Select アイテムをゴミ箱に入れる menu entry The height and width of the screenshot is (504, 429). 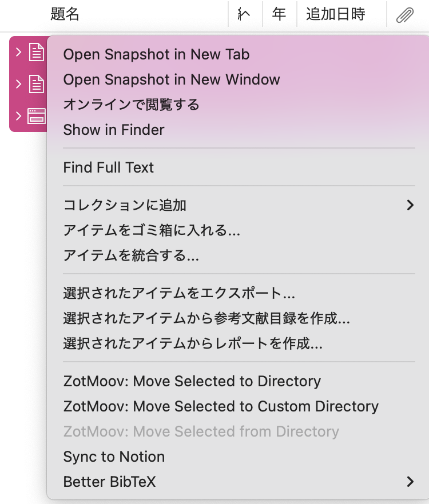152,230
